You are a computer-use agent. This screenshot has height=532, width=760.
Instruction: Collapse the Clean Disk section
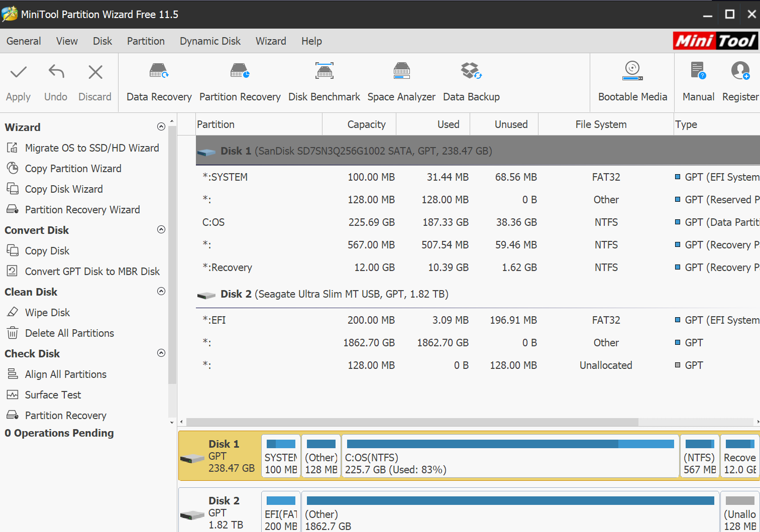point(161,291)
